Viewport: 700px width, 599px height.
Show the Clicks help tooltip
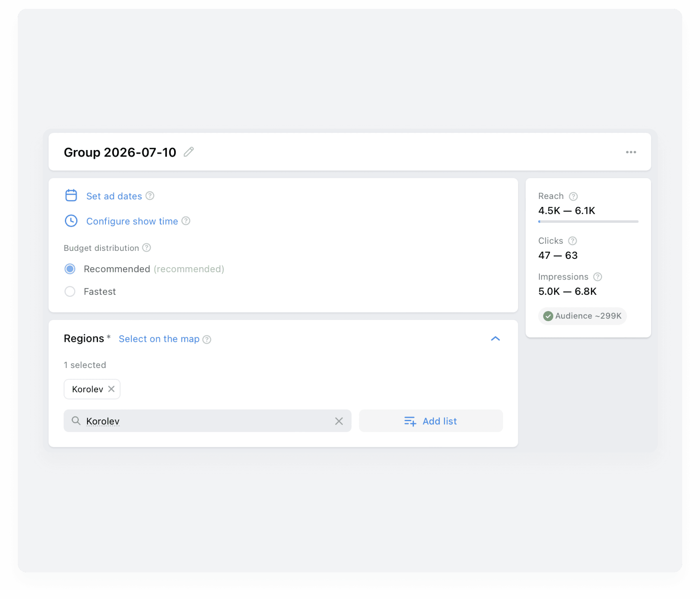click(x=572, y=241)
